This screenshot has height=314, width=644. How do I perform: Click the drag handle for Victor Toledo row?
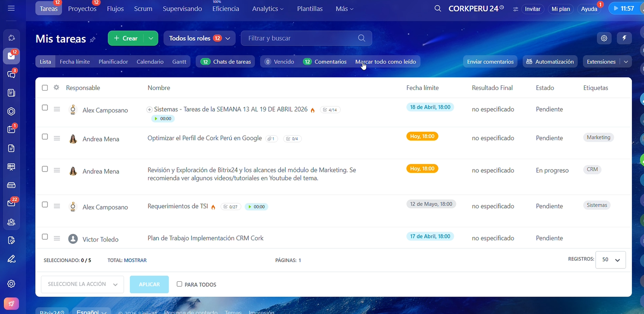point(57,238)
